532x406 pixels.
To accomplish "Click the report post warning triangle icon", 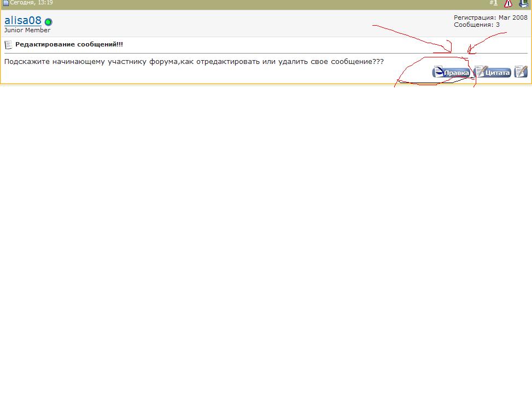I will tap(508, 3).
